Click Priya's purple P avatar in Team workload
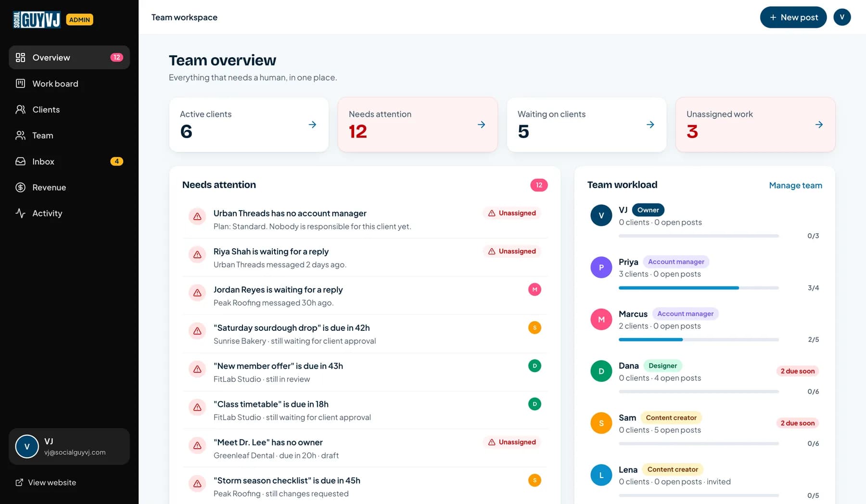 pos(601,267)
